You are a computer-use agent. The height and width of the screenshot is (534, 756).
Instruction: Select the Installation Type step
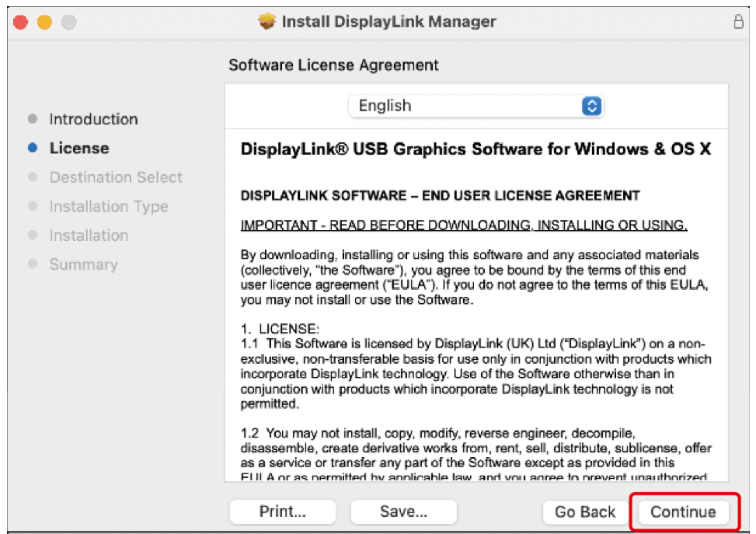108,207
